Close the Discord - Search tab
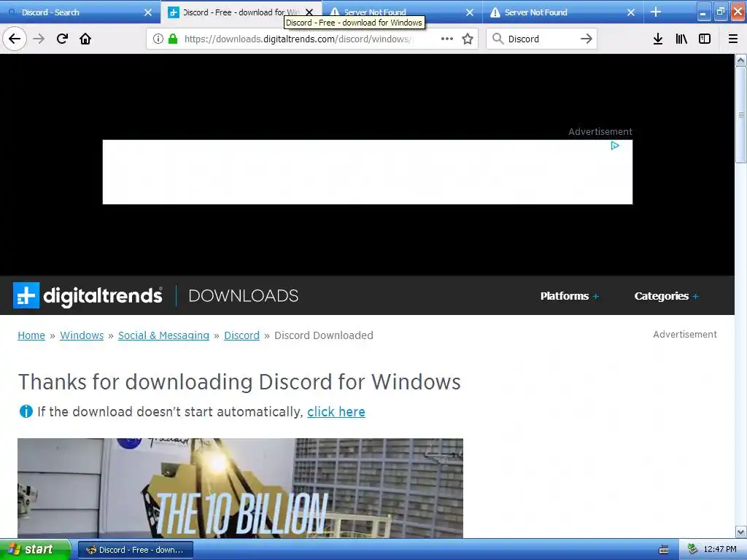Viewport: 747px width, 560px height. click(x=148, y=12)
